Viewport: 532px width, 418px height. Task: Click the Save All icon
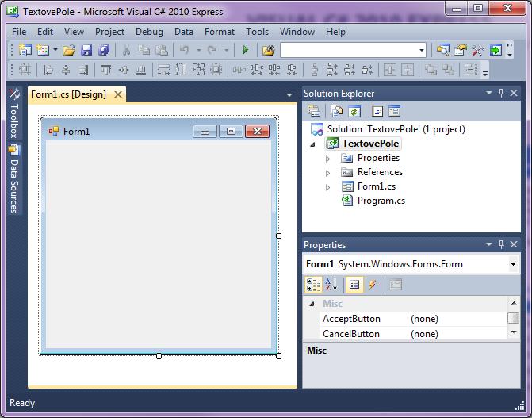[x=104, y=51]
